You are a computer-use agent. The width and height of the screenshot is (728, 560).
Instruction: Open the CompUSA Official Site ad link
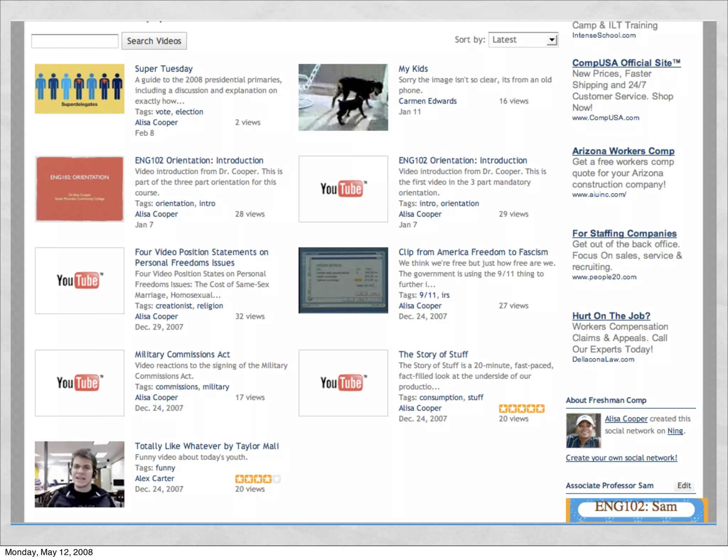click(x=626, y=63)
